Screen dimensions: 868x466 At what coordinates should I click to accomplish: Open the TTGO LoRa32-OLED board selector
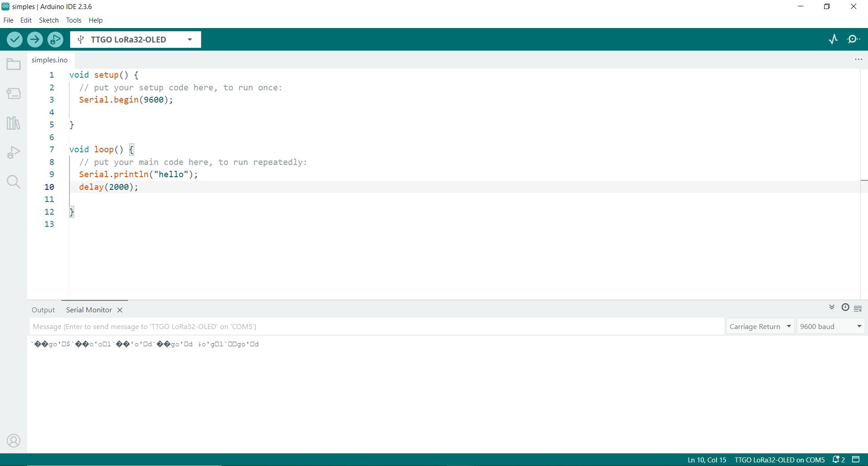click(x=136, y=40)
